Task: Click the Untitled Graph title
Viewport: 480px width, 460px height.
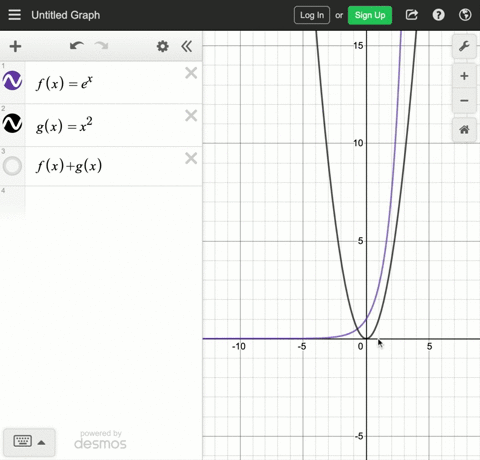Action: [66, 15]
